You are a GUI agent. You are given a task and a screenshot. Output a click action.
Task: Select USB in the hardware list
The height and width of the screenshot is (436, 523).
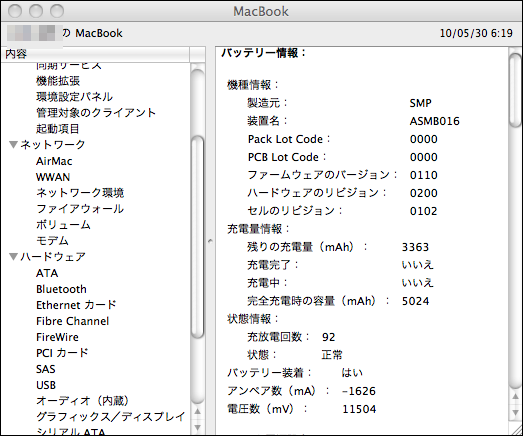(x=46, y=385)
